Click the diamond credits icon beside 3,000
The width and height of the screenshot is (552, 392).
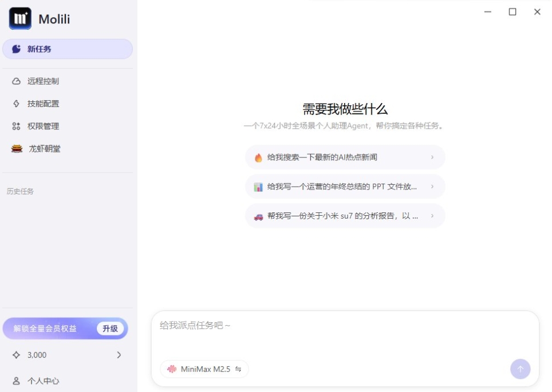click(x=16, y=355)
